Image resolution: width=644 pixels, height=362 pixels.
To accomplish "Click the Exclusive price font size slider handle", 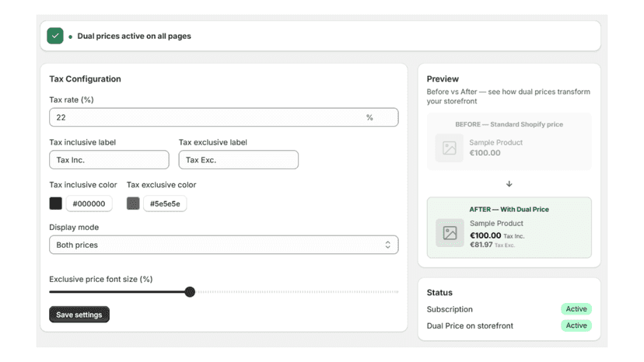I will click(190, 292).
